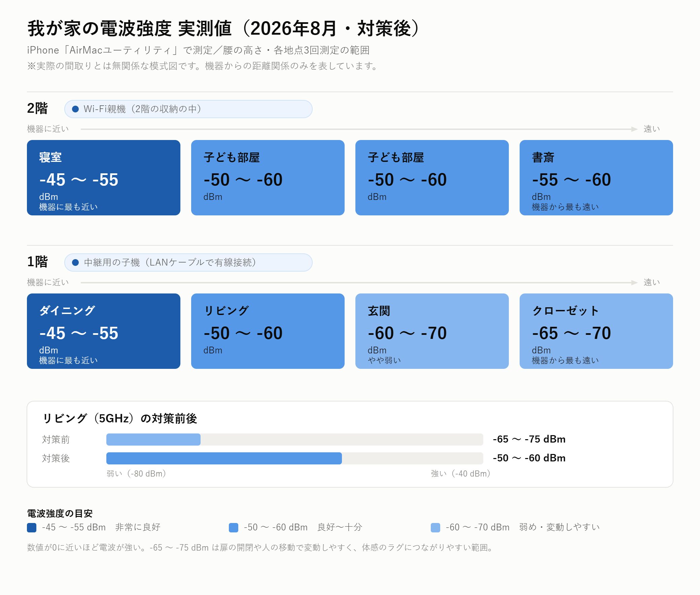Select the ダイニング card

104,331
